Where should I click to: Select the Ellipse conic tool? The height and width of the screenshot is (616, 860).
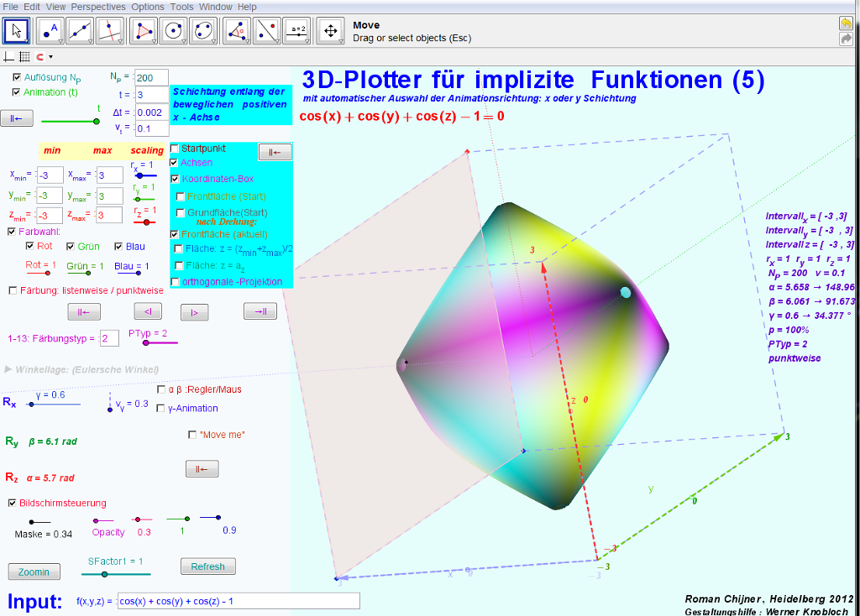pyautogui.click(x=203, y=31)
